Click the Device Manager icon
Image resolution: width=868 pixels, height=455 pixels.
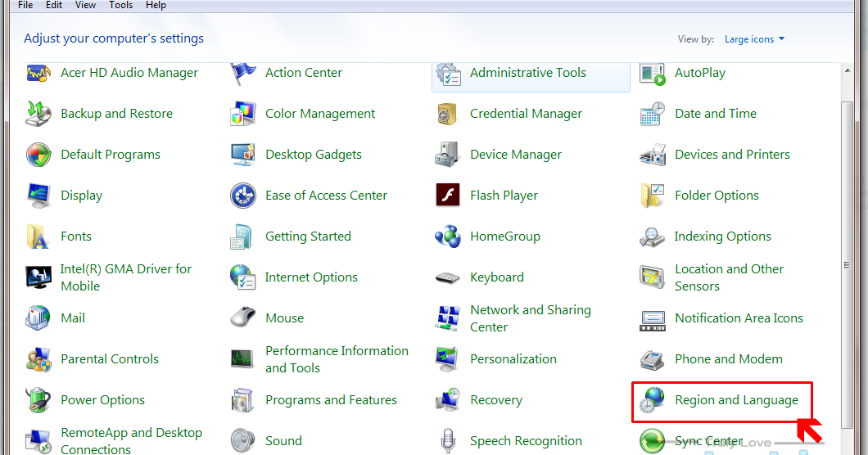pyautogui.click(x=447, y=155)
